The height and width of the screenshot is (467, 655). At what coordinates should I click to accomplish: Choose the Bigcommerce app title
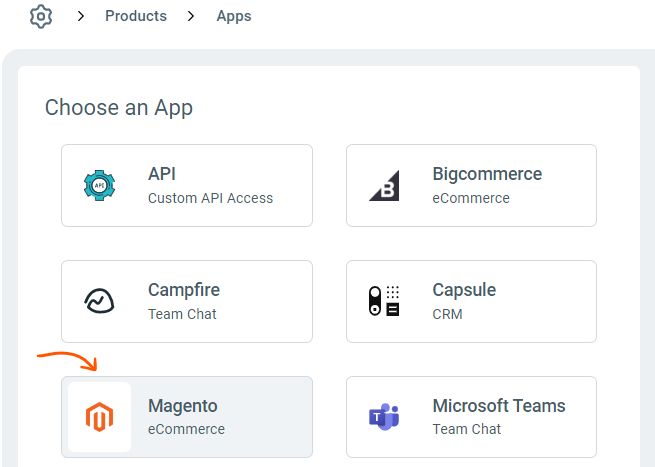(x=487, y=174)
